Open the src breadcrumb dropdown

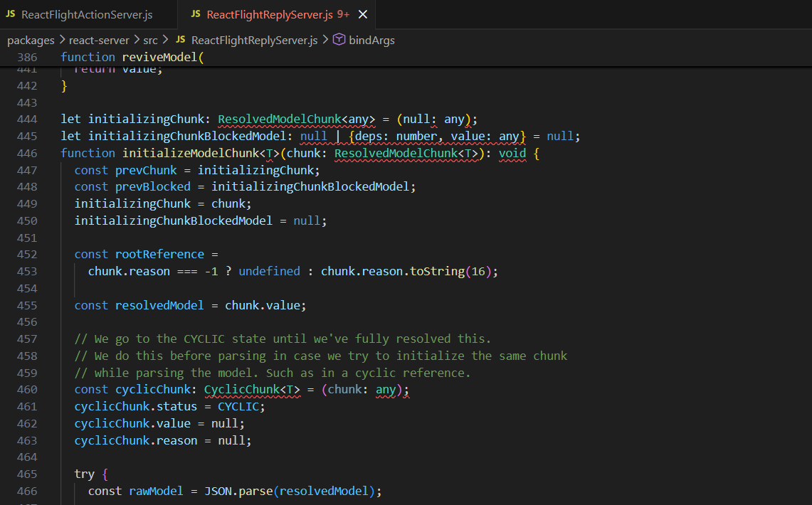click(150, 40)
